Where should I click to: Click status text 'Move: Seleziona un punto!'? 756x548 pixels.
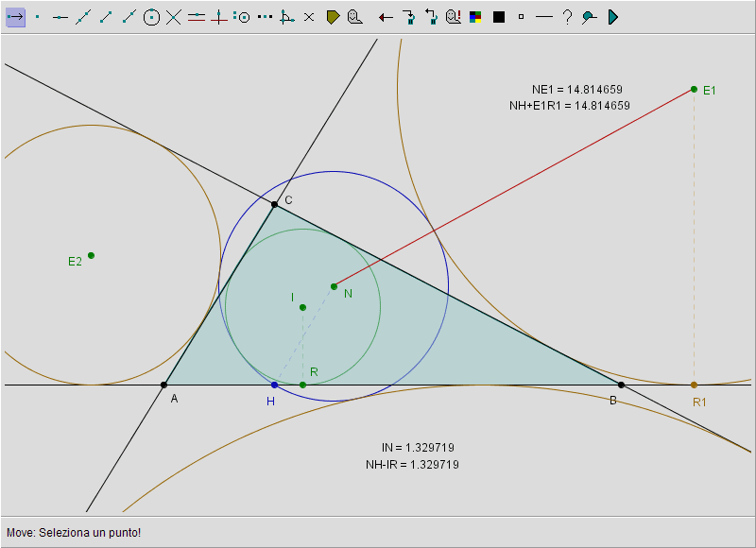point(74,533)
